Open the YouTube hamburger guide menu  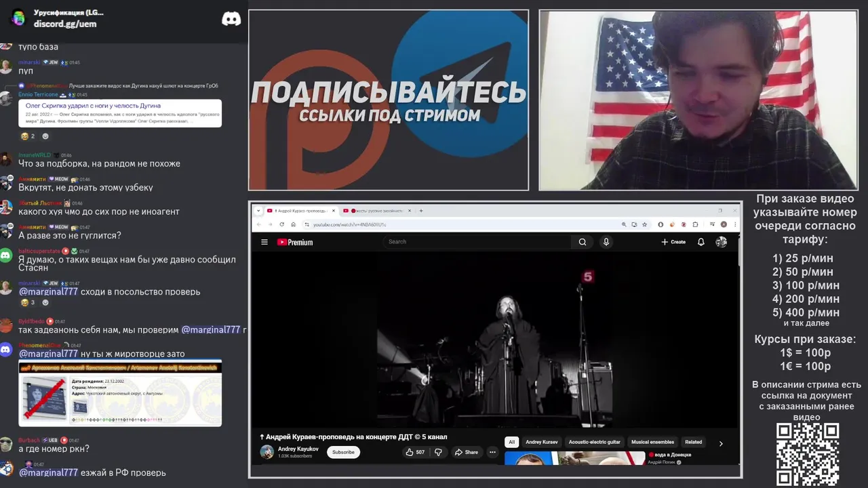click(264, 242)
